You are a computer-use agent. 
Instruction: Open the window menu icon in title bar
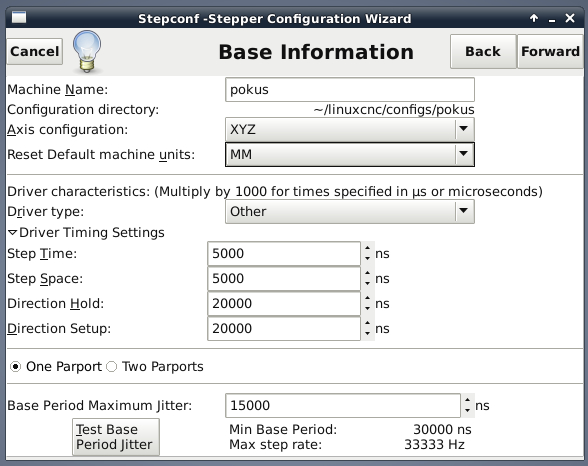pos(19,17)
